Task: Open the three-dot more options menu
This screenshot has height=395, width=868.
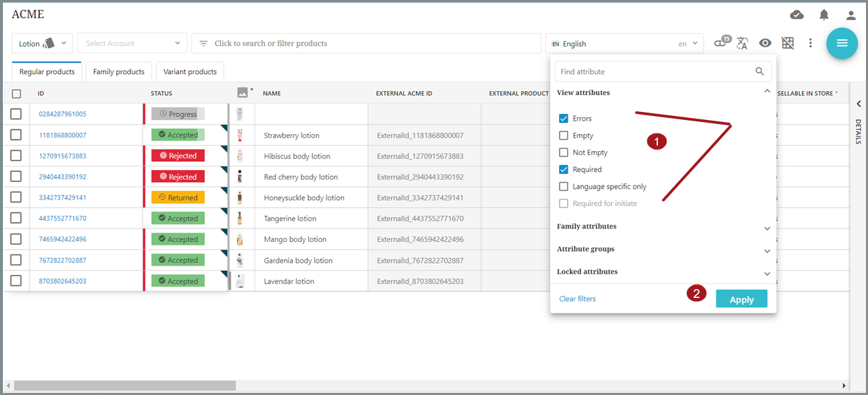Action: tap(810, 43)
